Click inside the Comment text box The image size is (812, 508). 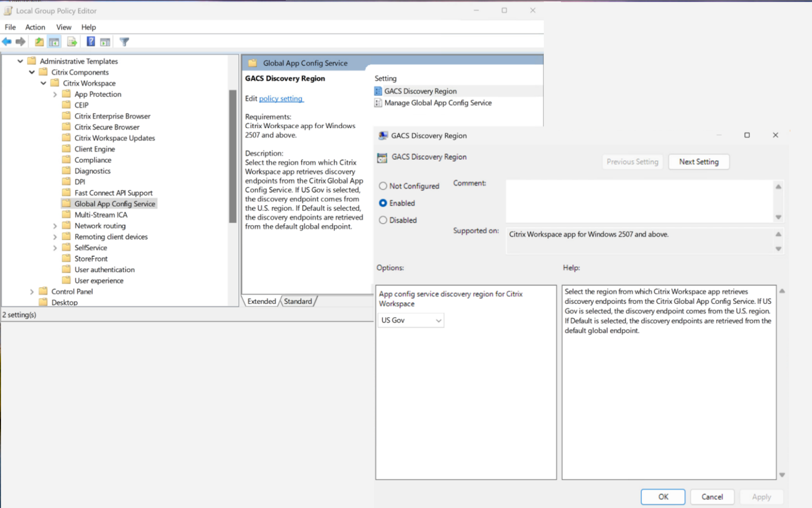click(639, 201)
